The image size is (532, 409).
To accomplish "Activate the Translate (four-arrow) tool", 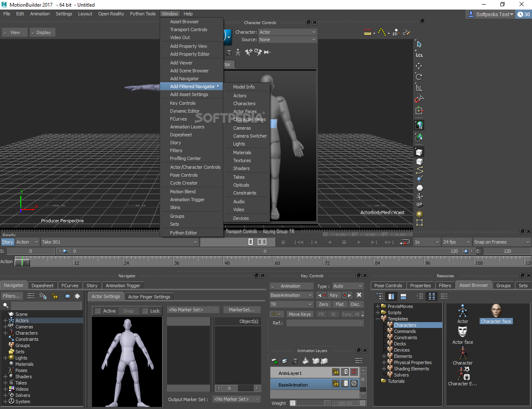I will click(419, 66).
